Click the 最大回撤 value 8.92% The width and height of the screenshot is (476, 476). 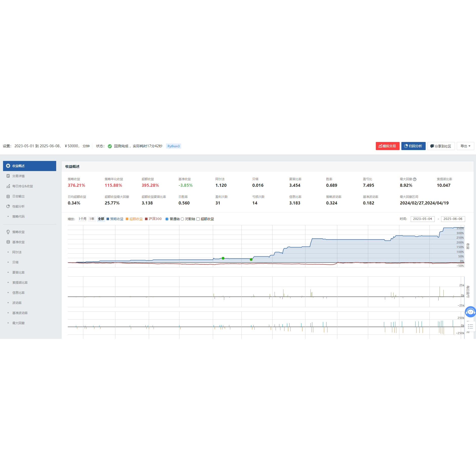click(406, 185)
